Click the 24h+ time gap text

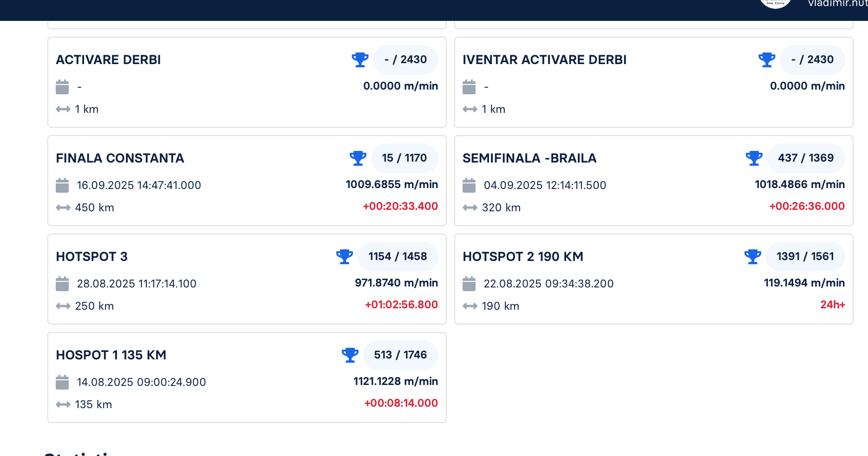[x=832, y=305]
